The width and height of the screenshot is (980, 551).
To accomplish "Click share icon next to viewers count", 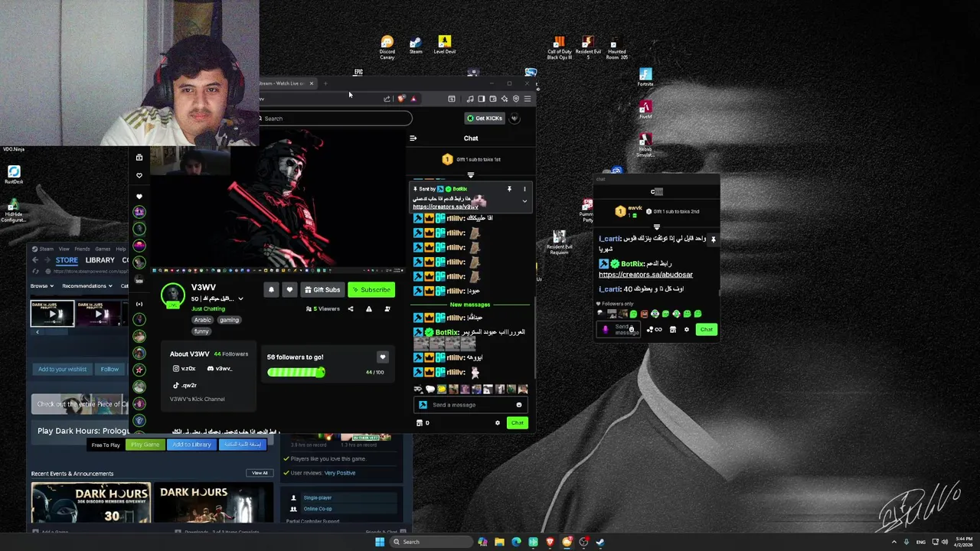I will (351, 309).
